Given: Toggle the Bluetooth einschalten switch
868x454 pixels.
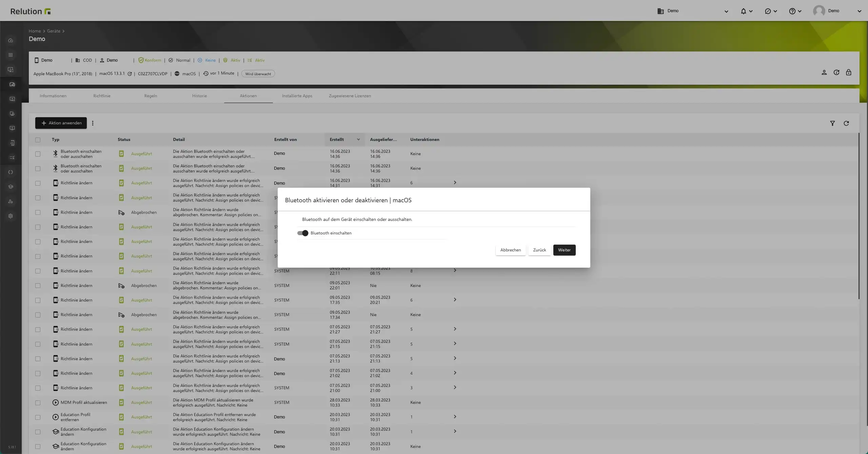Looking at the screenshot, I should click(x=302, y=233).
